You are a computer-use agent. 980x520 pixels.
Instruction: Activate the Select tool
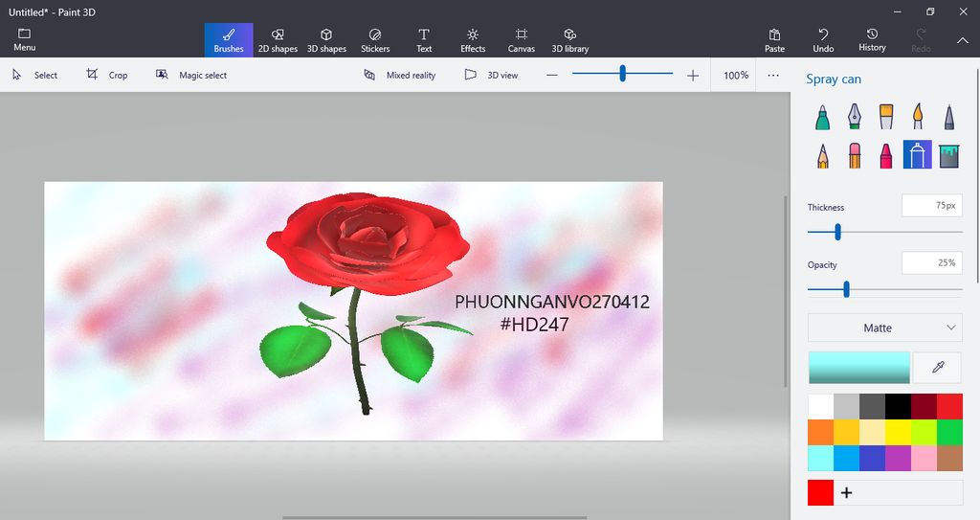coord(35,75)
